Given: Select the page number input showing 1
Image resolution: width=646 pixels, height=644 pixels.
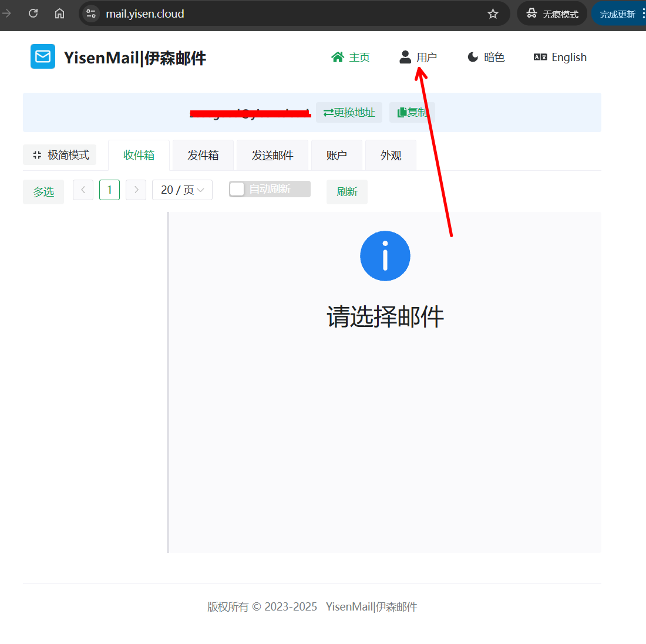Looking at the screenshot, I should point(109,190).
